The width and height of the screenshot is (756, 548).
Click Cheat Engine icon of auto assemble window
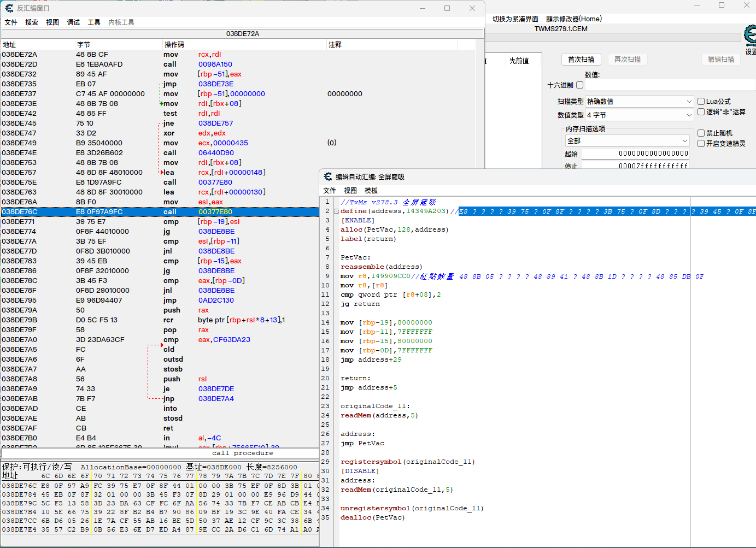click(328, 176)
